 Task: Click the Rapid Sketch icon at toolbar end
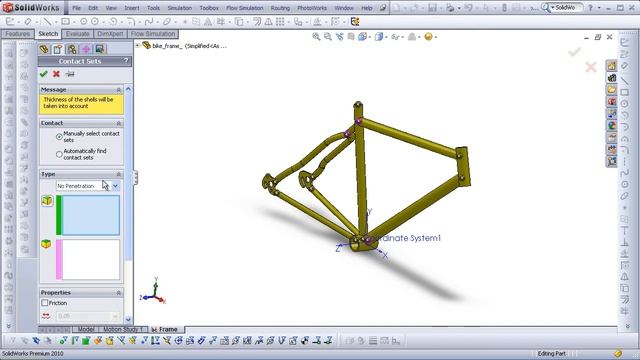355,22
